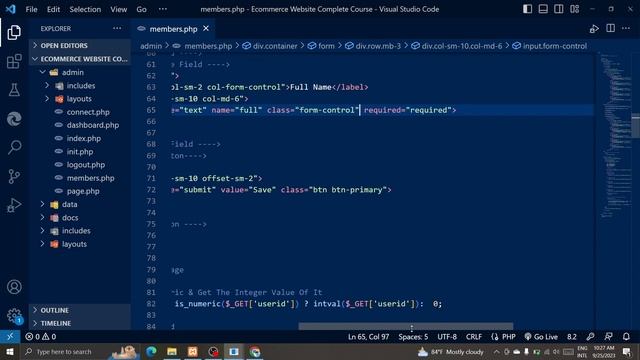Screen dimensions: 640x360
Task: Collapse the Ecommerce Website Co... project section
Action: pyautogui.click(x=80, y=59)
